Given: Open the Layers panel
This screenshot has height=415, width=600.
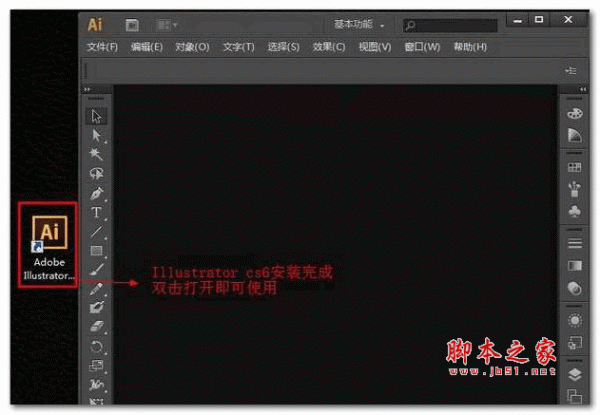Looking at the screenshot, I should tap(574, 374).
